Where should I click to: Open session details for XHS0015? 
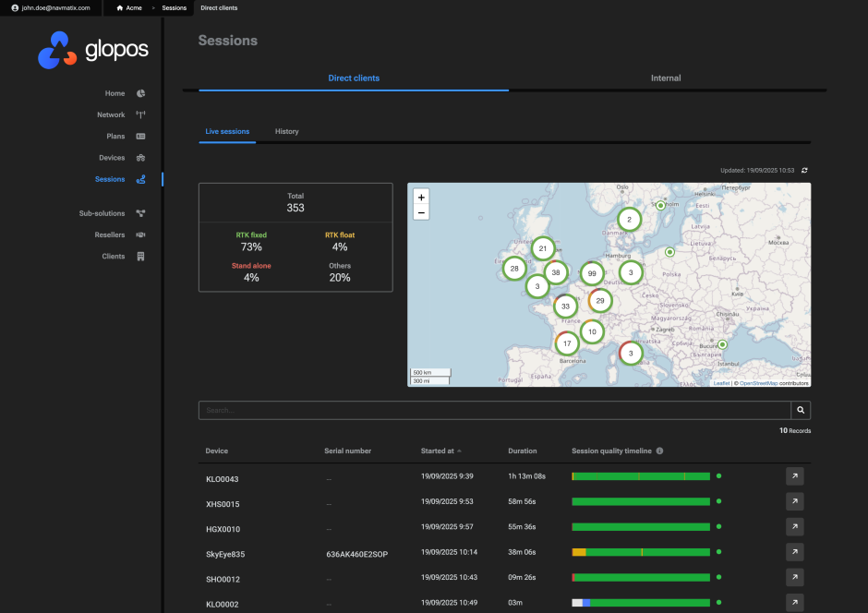[x=794, y=501]
